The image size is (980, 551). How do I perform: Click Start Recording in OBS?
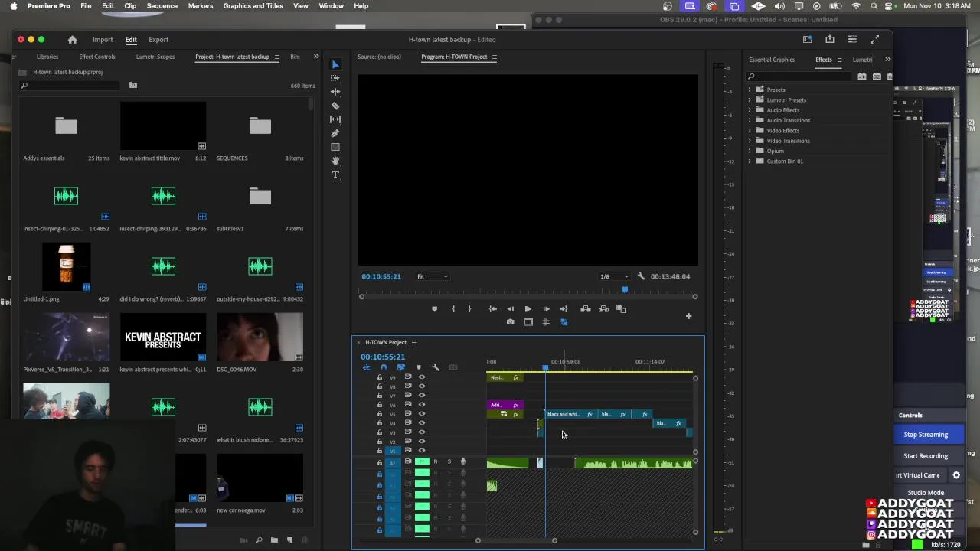pyautogui.click(x=926, y=456)
